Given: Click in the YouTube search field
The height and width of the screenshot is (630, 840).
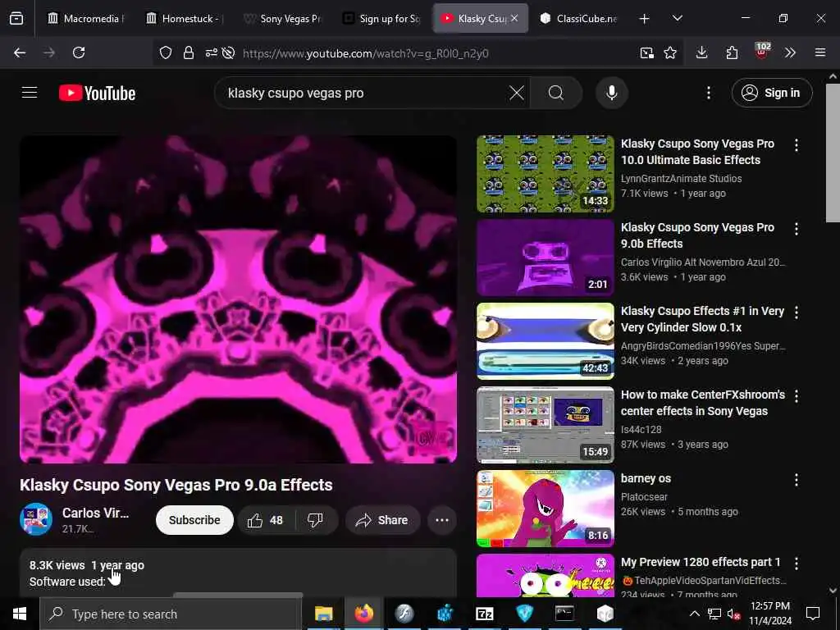Looking at the screenshot, I should 364,93.
